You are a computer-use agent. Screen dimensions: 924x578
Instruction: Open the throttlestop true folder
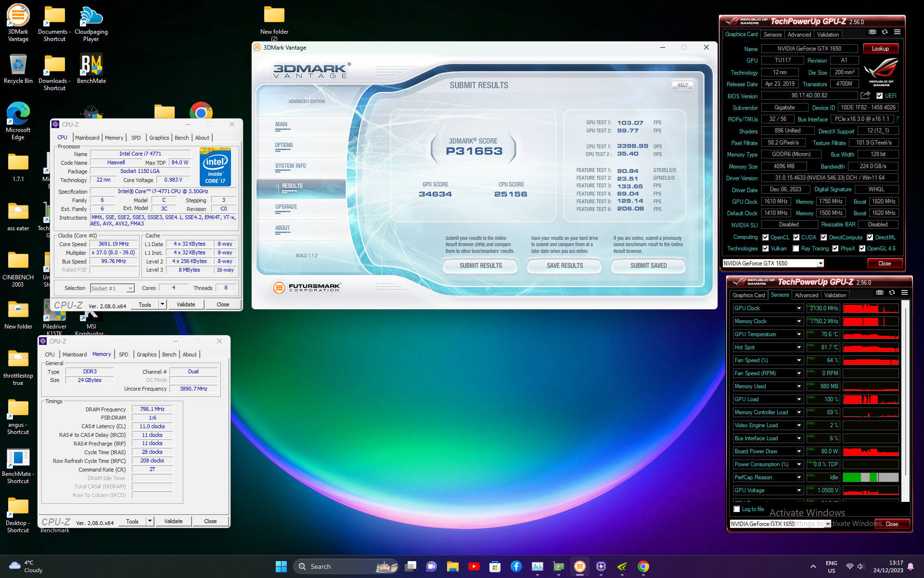[18, 366]
